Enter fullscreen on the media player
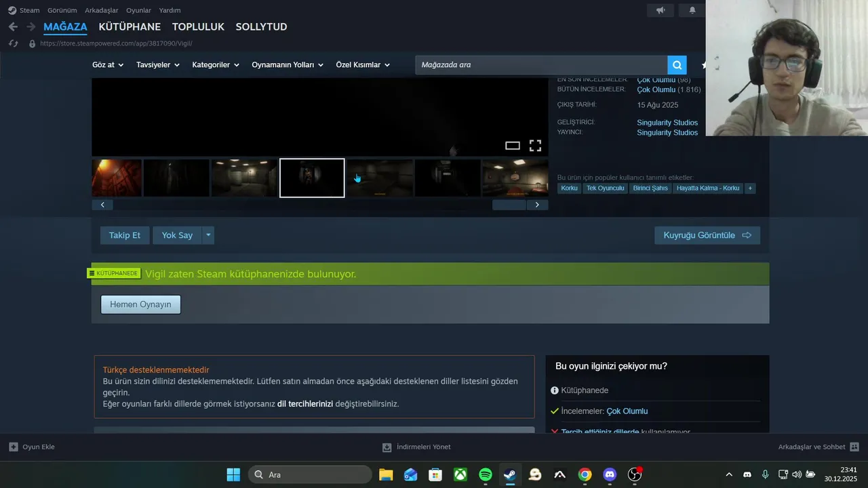Screen dimensions: 868x488 [x=535, y=146]
